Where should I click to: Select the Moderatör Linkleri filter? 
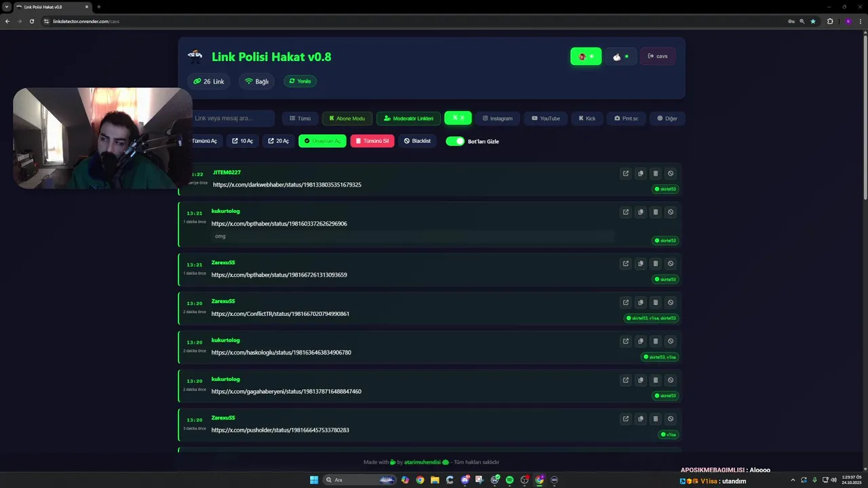click(x=408, y=118)
